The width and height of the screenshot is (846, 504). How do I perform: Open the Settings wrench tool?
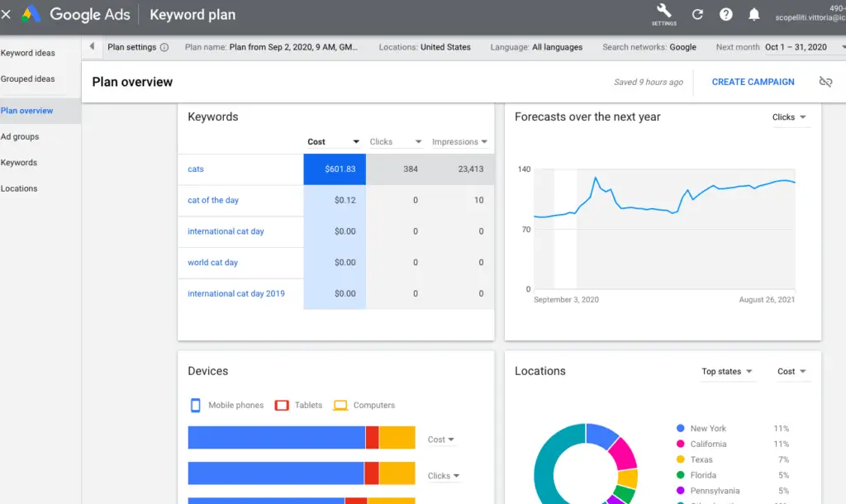663,15
